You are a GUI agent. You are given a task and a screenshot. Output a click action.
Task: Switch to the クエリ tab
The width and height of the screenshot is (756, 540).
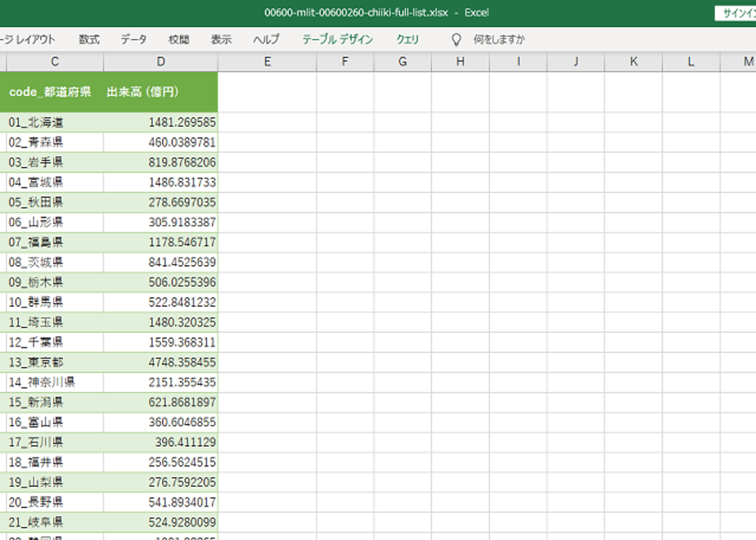point(407,39)
